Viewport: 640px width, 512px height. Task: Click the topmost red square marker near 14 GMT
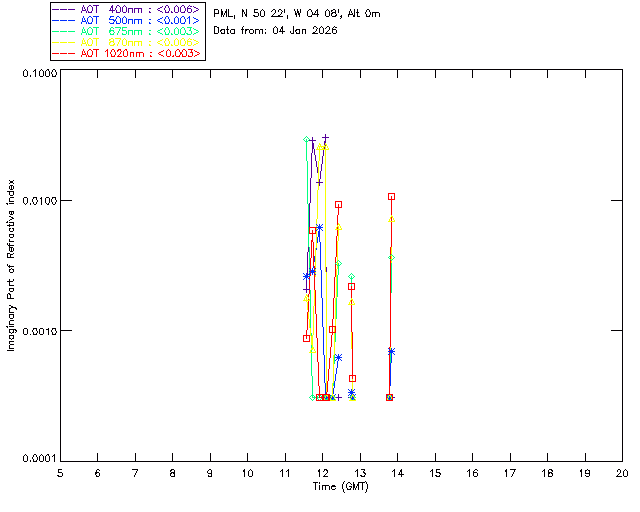[391, 196]
